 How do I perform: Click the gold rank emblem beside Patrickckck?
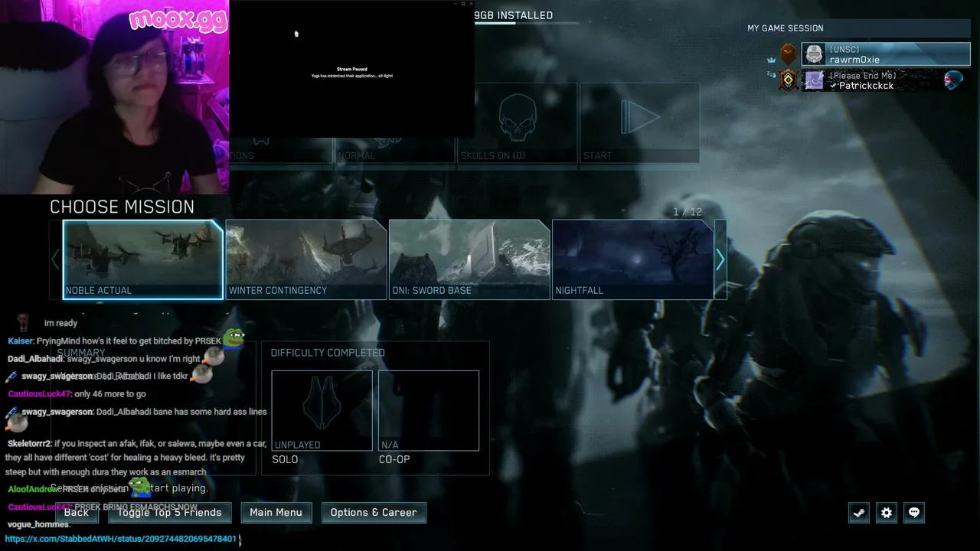pyautogui.click(x=789, y=80)
